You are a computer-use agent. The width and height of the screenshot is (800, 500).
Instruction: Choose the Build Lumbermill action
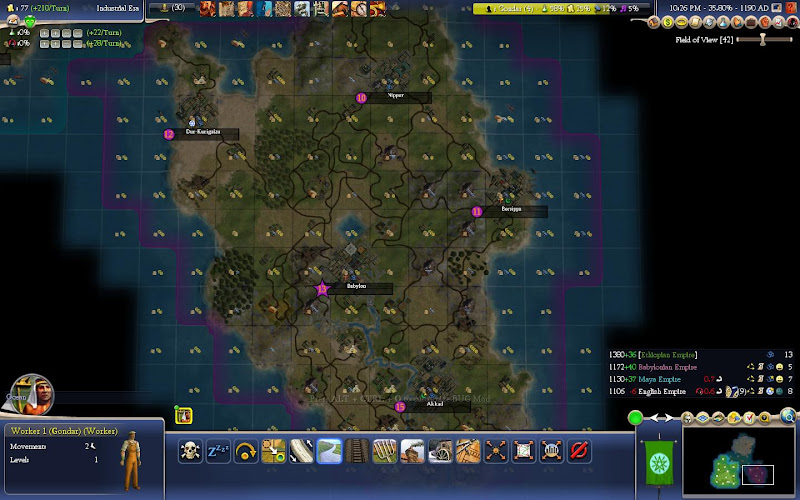click(468, 451)
